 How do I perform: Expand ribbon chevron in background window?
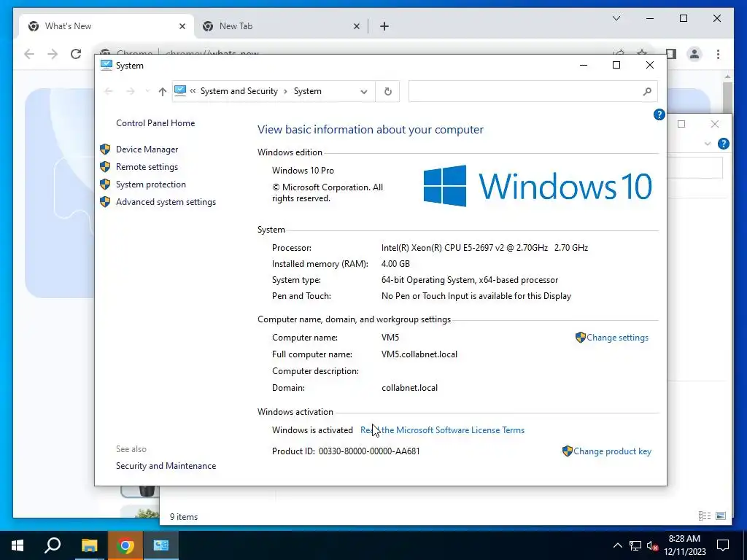coord(708,144)
